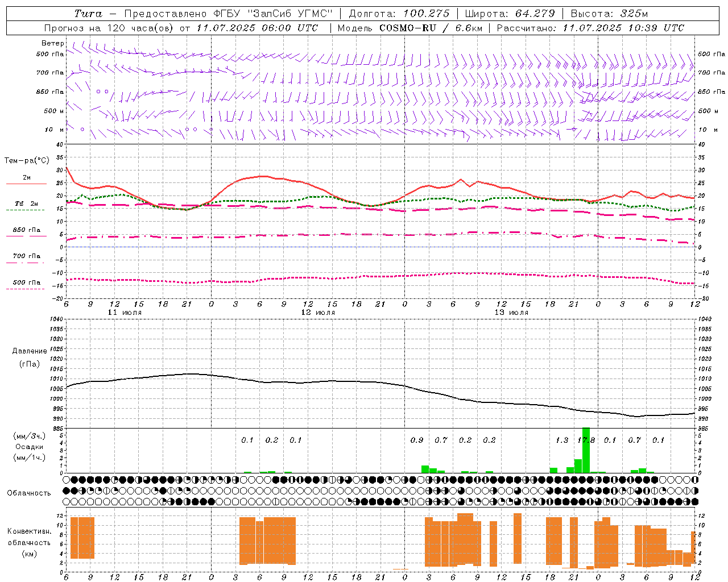Click the "Прогноз на 120 часа(ов)" text

point(108,28)
